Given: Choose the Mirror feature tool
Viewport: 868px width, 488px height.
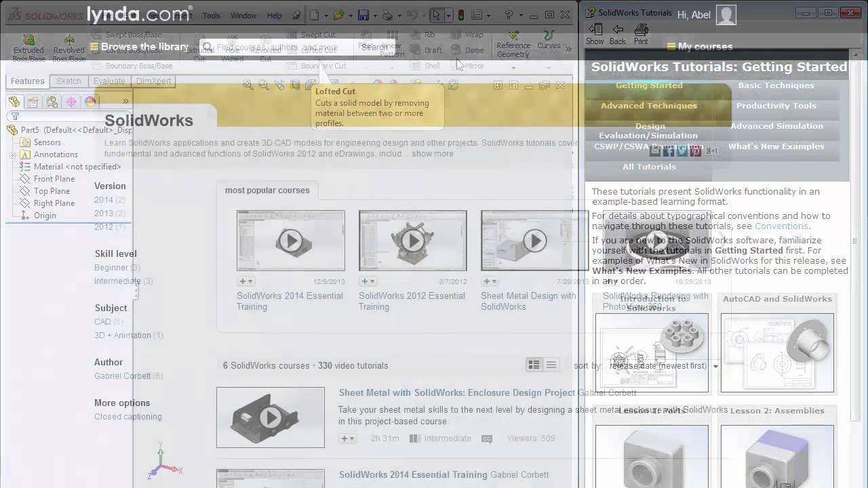Looking at the screenshot, I should tap(467, 66).
